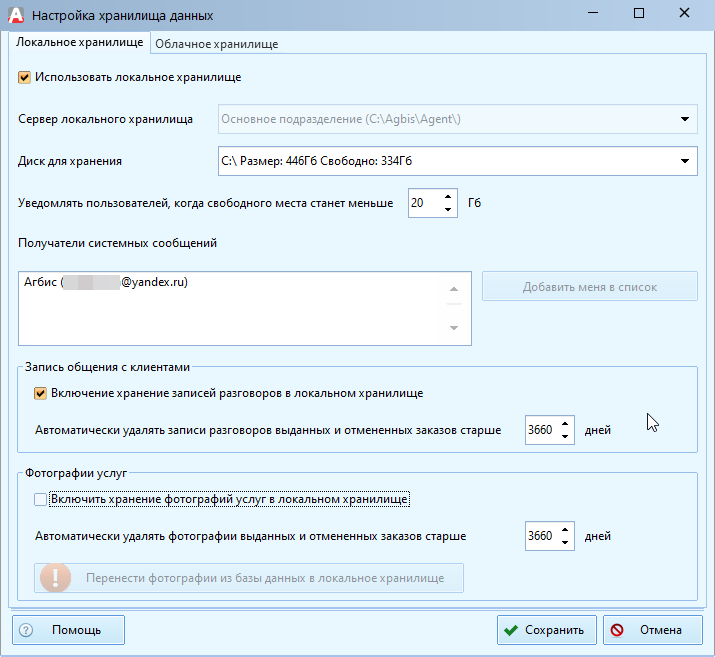Viewport: 715px width, 657px height.
Task: Click the red prohibition icon on Отмена
Action: (x=617, y=630)
